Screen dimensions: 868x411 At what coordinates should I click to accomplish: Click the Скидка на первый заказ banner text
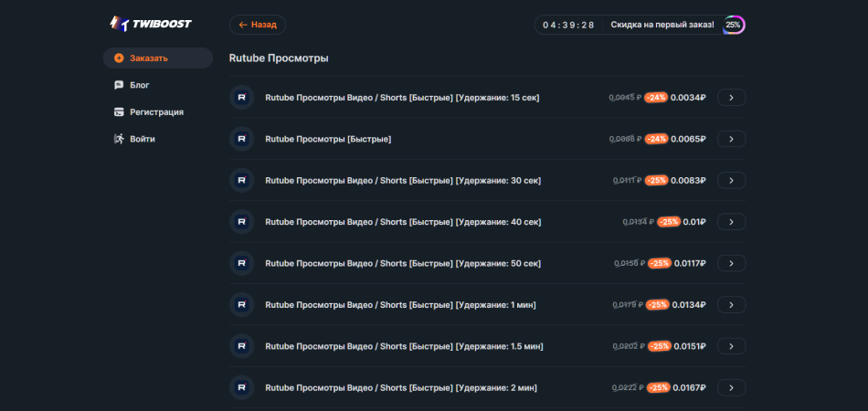point(662,25)
